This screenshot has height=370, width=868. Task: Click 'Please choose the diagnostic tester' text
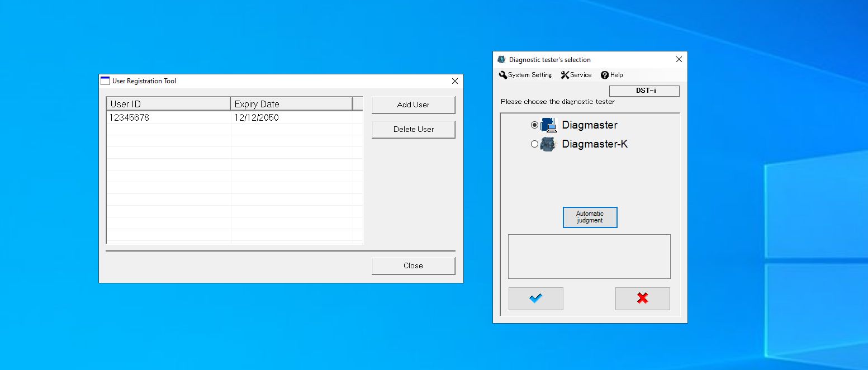coord(558,102)
